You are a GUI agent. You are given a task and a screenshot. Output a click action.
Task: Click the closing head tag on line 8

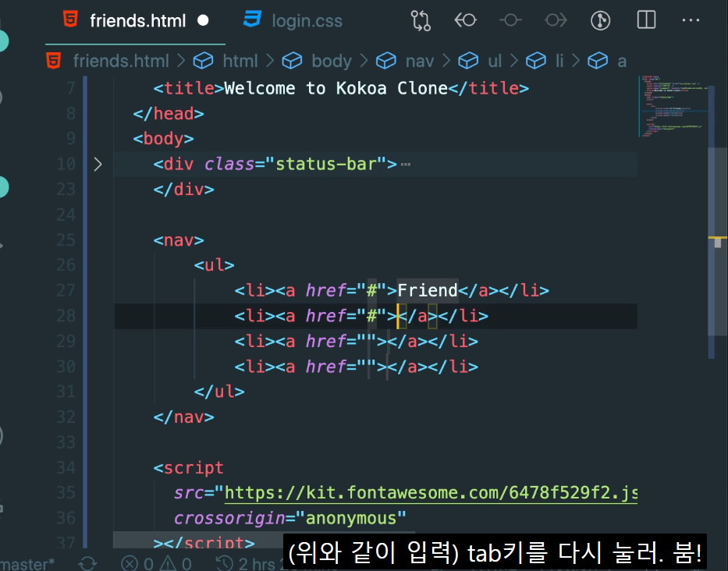(x=169, y=114)
